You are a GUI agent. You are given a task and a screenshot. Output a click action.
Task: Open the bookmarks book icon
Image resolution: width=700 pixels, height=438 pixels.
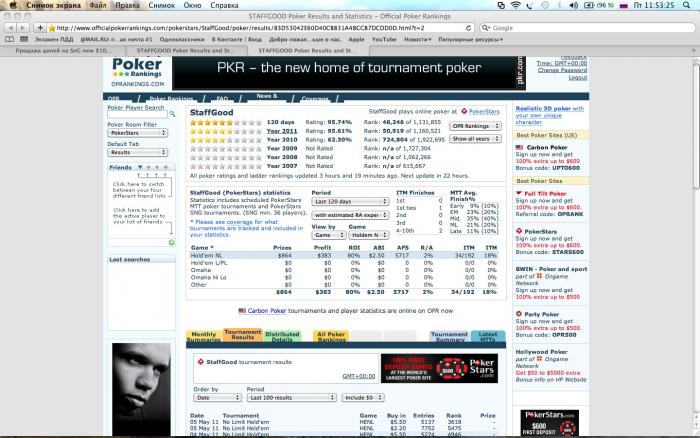pyautogui.click(x=9, y=39)
